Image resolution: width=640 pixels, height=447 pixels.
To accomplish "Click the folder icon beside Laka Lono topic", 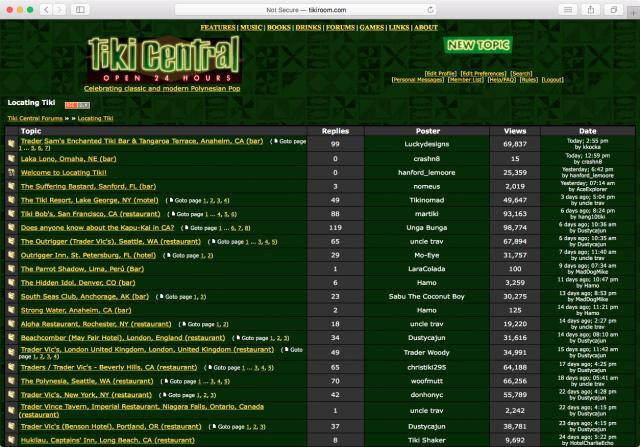I will (11, 158).
